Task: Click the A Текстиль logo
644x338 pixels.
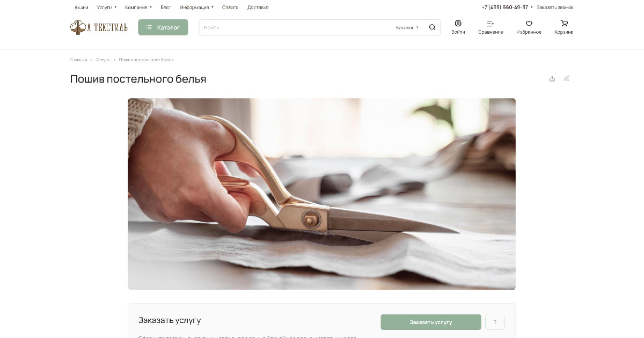Action: click(99, 27)
